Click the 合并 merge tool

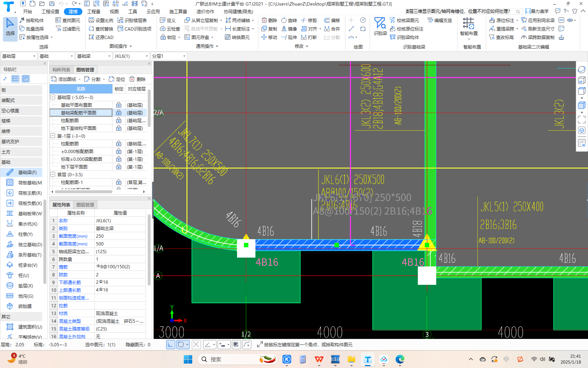[332, 29]
